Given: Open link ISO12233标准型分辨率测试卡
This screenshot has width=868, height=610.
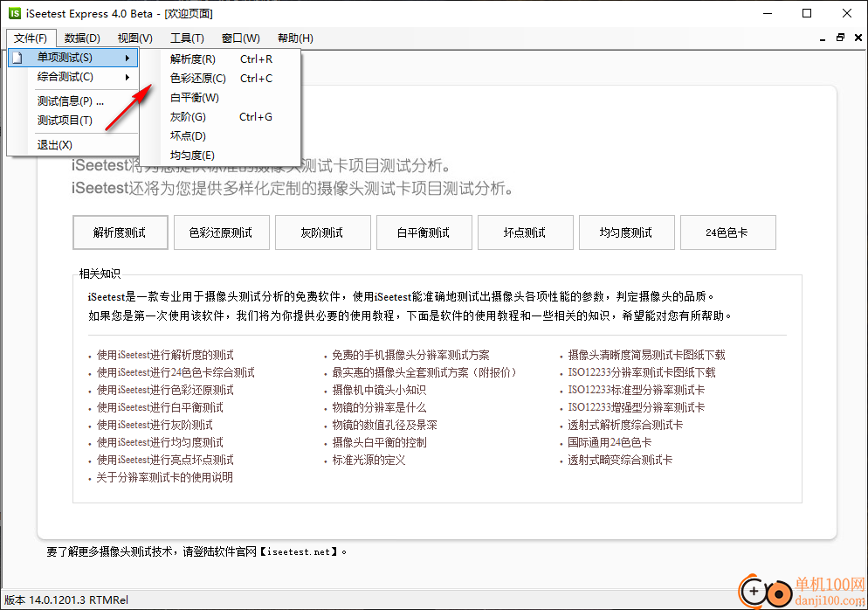Looking at the screenshot, I should tap(636, 390).
